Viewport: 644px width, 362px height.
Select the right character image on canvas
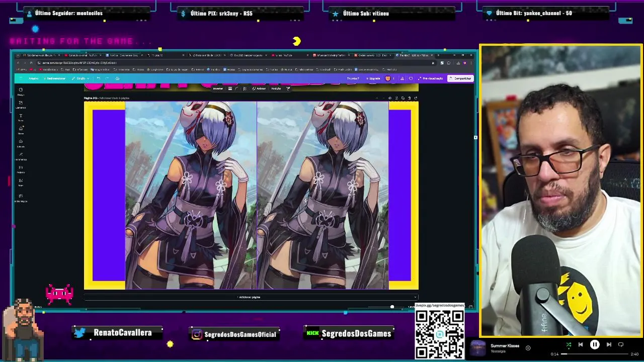[x=323, y=196]
